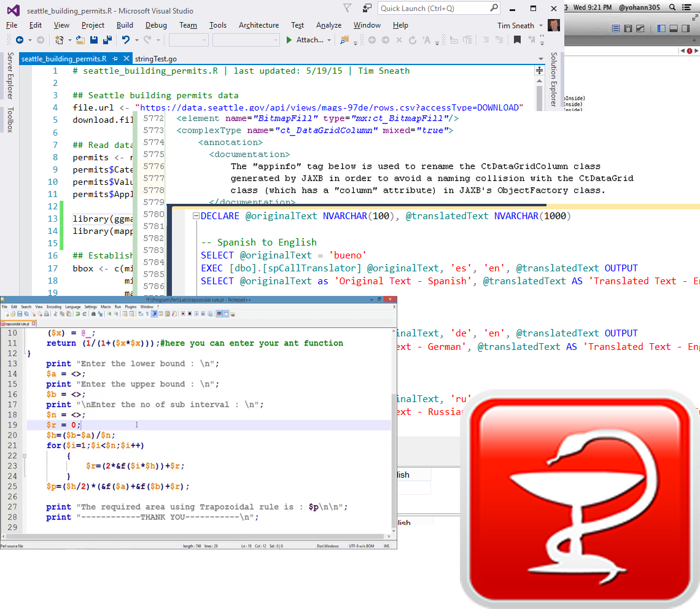The width and height of the screenshot is (700, 609).
Task: Switch to the stringTest.go tab
Action: click(x=156, y=59)
